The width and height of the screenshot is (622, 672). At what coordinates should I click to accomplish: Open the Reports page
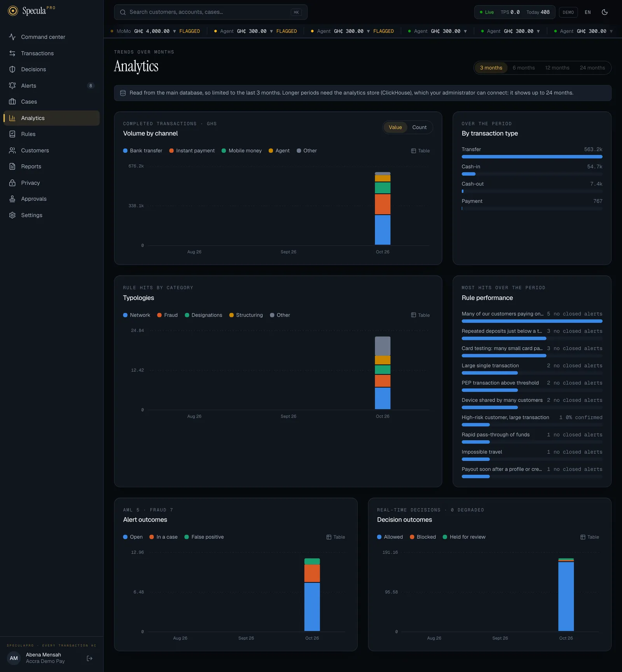pyautogui.click(x=51, y=166)
